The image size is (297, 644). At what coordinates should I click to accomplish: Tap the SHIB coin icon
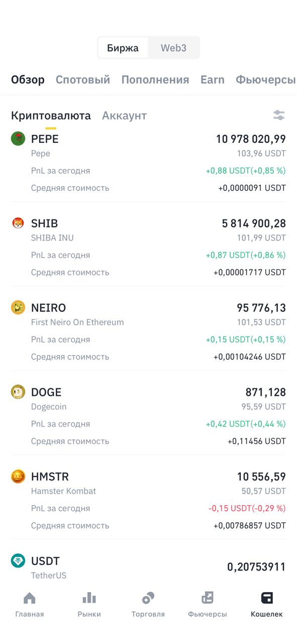18,223
